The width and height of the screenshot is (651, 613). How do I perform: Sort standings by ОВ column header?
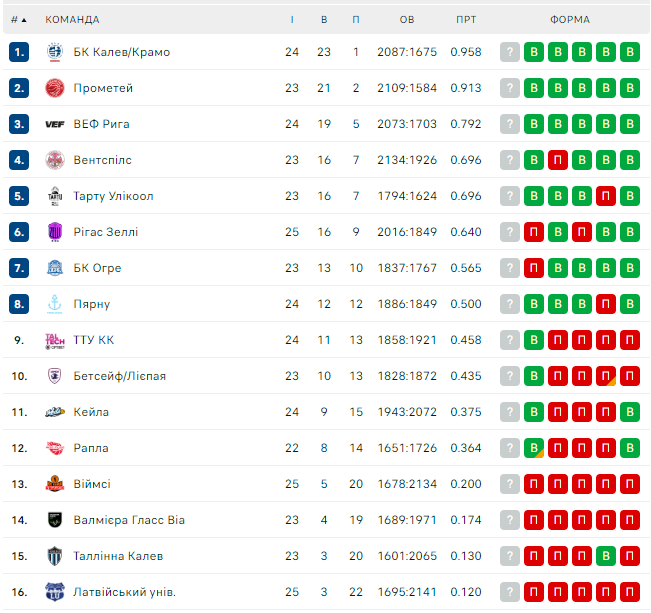(x=407, y=20)
